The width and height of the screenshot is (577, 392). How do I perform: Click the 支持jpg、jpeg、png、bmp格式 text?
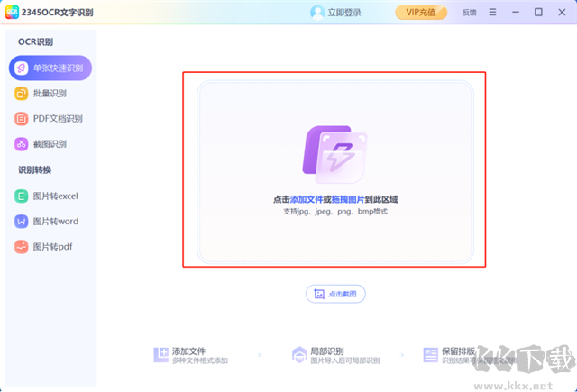335,212
